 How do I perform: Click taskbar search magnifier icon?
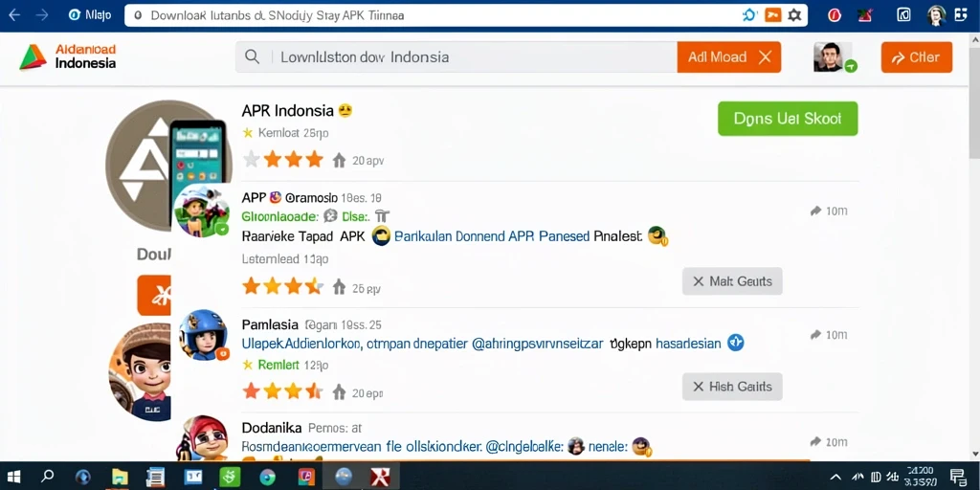pos(48,477)
